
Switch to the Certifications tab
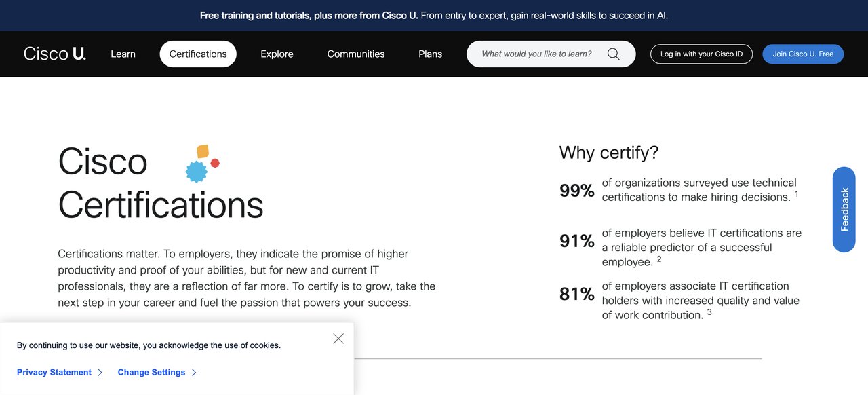198,54
